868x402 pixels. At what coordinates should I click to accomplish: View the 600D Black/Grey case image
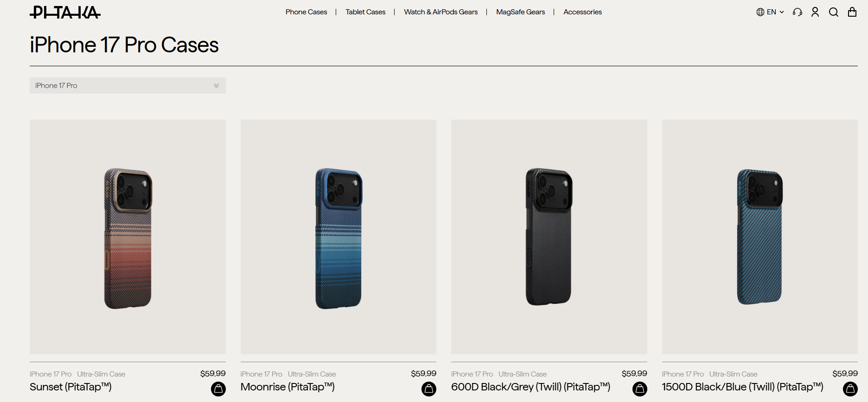[x=549, y=237]
